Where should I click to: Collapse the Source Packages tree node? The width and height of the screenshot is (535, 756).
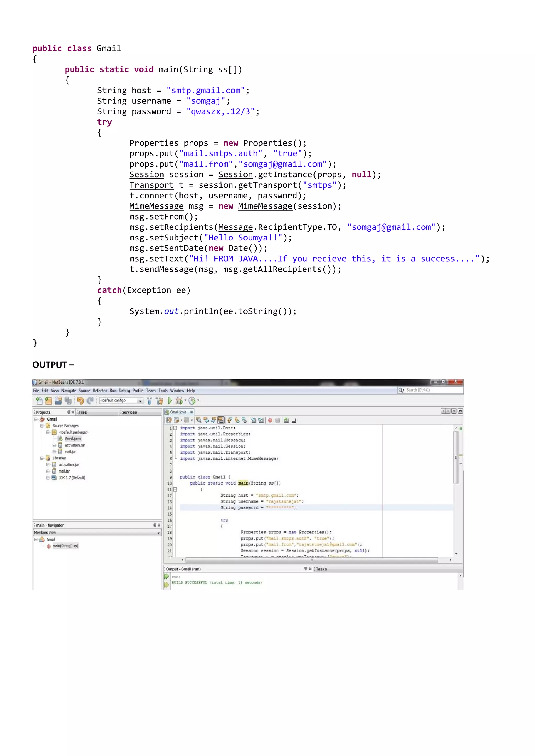tap(42, 426)
